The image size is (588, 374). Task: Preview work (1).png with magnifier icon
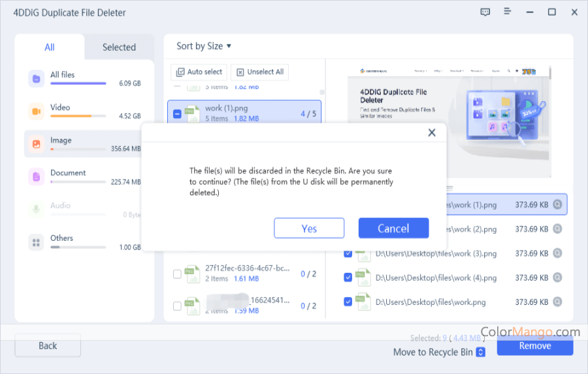[557, 205]
